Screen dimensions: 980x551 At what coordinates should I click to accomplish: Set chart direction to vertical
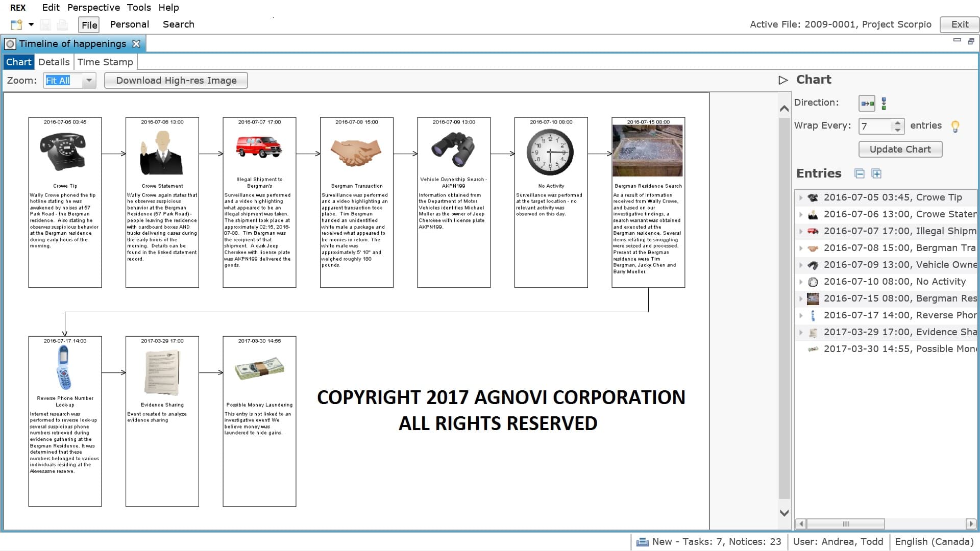point(884,103)
